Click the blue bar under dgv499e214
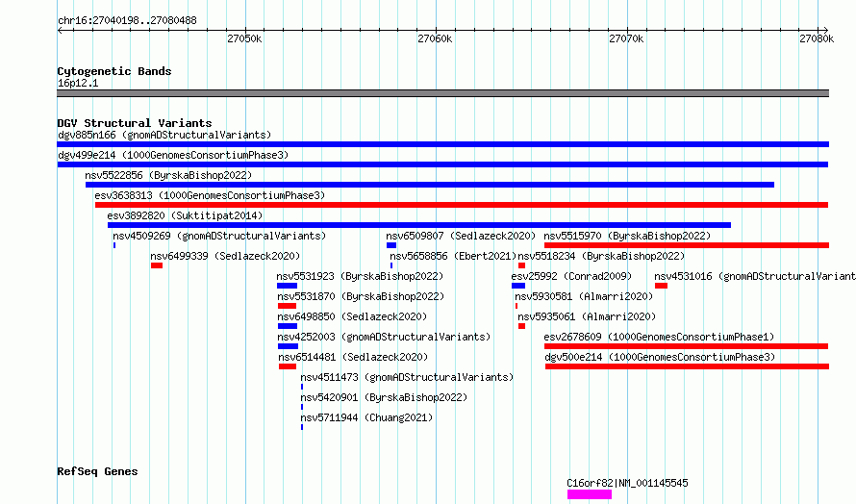 point(442,164)
